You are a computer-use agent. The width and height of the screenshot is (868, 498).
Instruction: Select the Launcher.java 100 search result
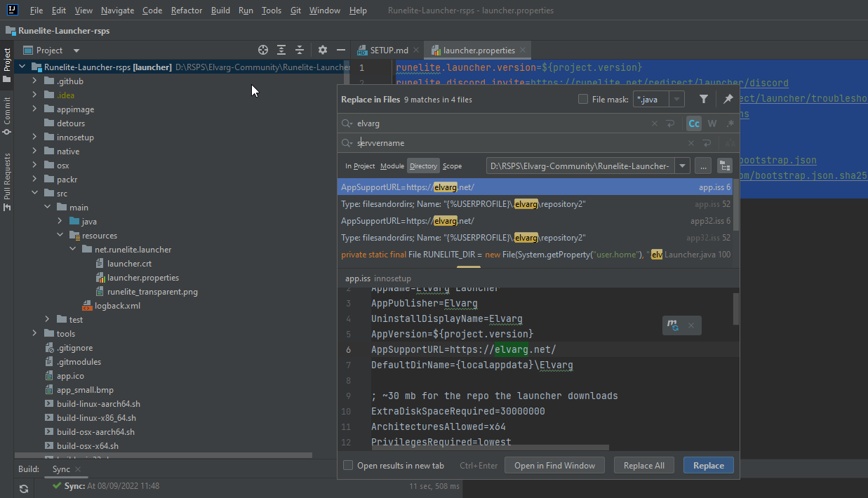tap(536, 255)
